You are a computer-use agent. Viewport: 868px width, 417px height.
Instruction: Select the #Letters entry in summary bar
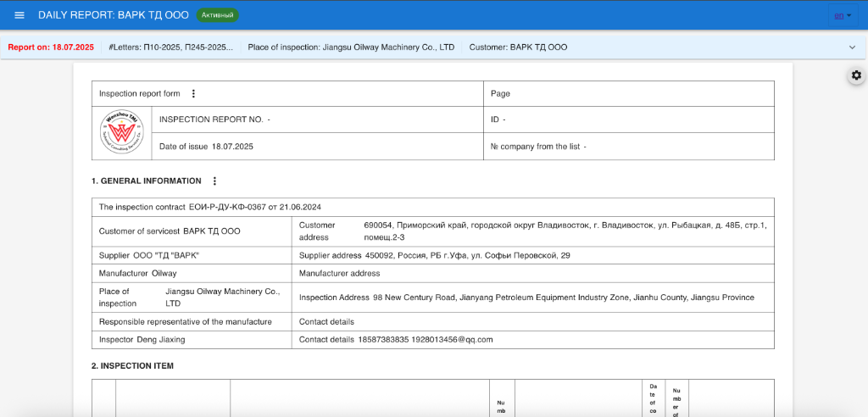[x=170, y=47]
